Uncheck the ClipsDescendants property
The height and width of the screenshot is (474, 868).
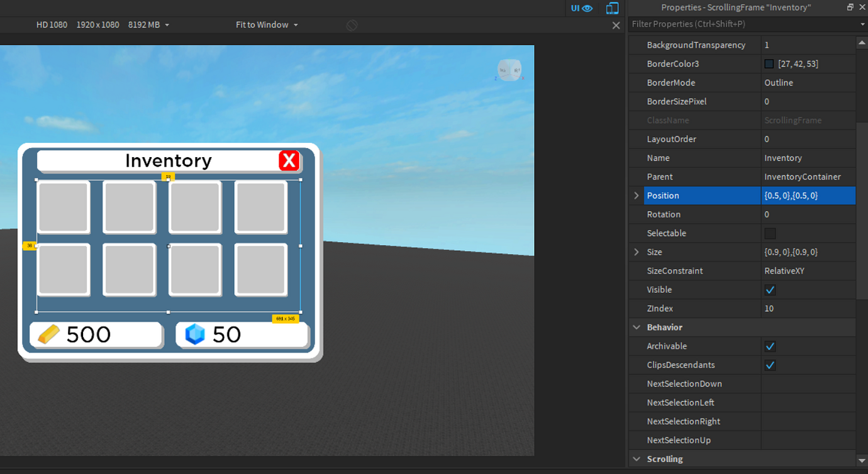[x=770, y=365]
